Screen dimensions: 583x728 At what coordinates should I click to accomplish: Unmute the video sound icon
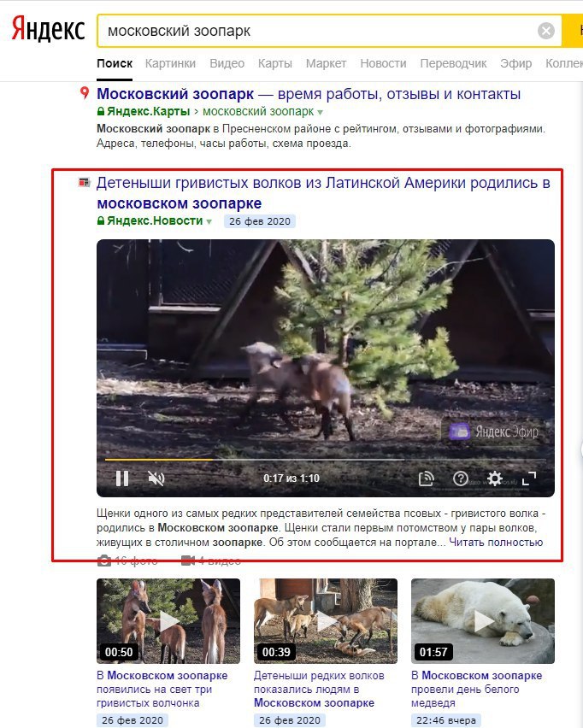156,478
